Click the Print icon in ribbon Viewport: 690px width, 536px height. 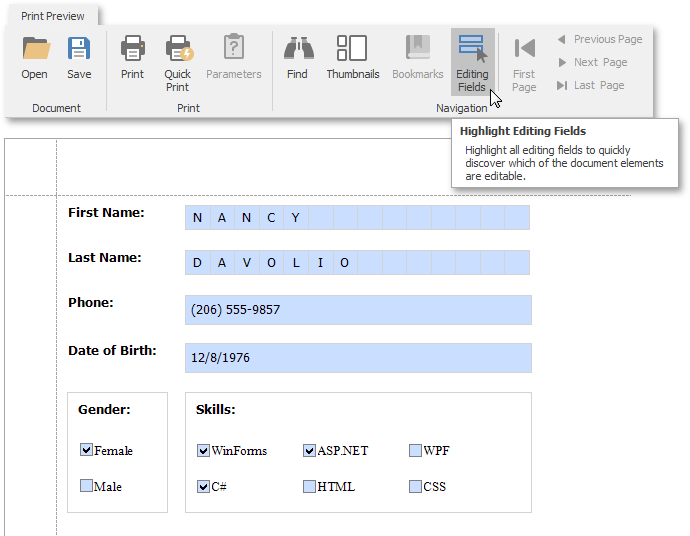coord(132,48)
